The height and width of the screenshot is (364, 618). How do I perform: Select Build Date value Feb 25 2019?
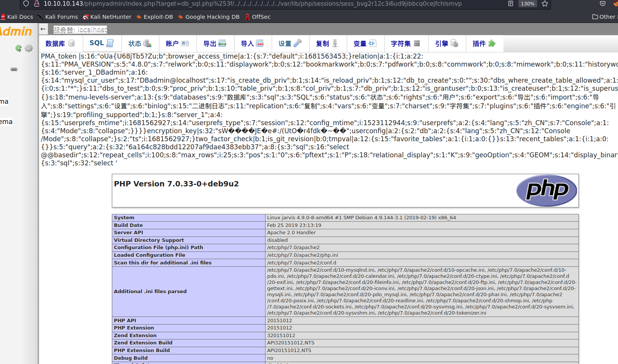coord(294,225)
